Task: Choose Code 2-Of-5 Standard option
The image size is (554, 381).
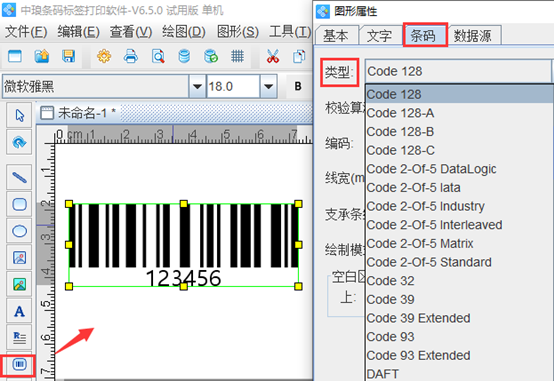Action: [x=460, y=262]
